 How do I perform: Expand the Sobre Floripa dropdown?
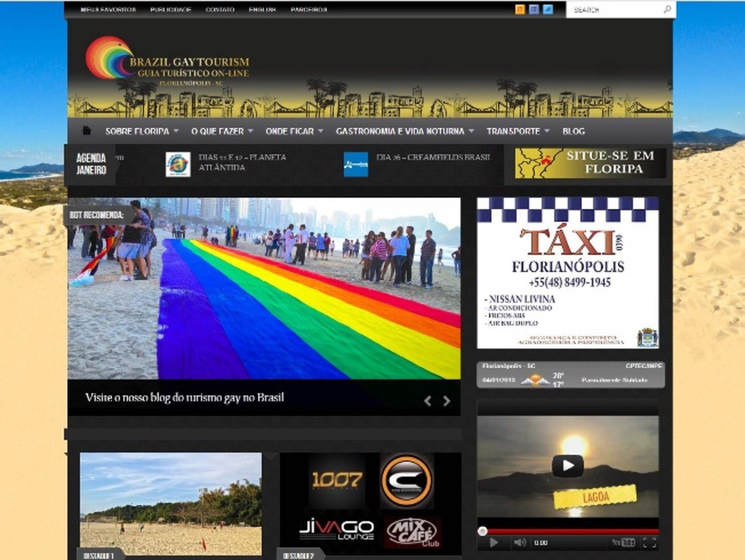(142, 131)
